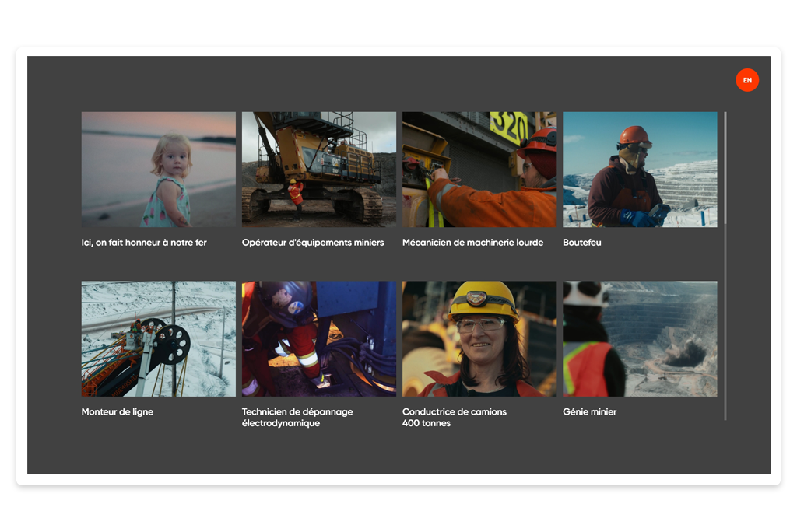Switch language with the EN button
This screenshot has width=797, height=532.
click(746, 80)
